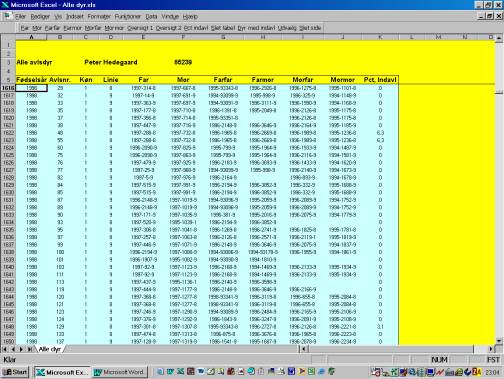Click the Mormor column heading cell
The height and width of the screenshot is (379, 504).
pyautogui.click(x=342, y=80)
